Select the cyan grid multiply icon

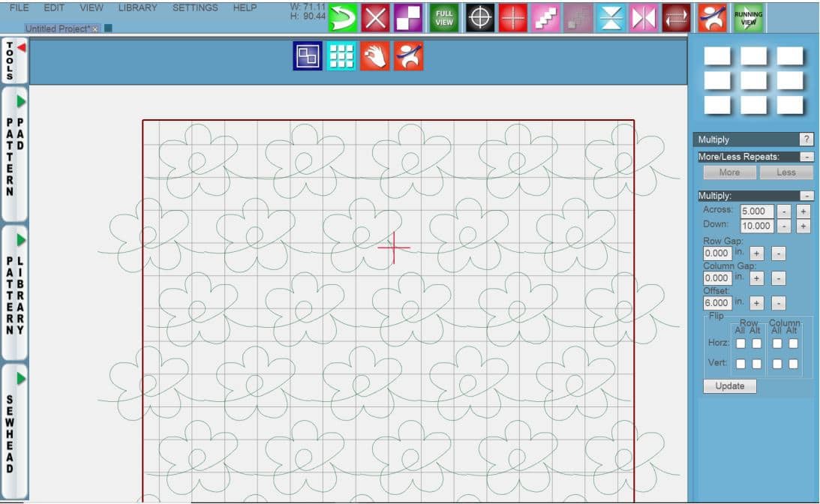(341, 56)
